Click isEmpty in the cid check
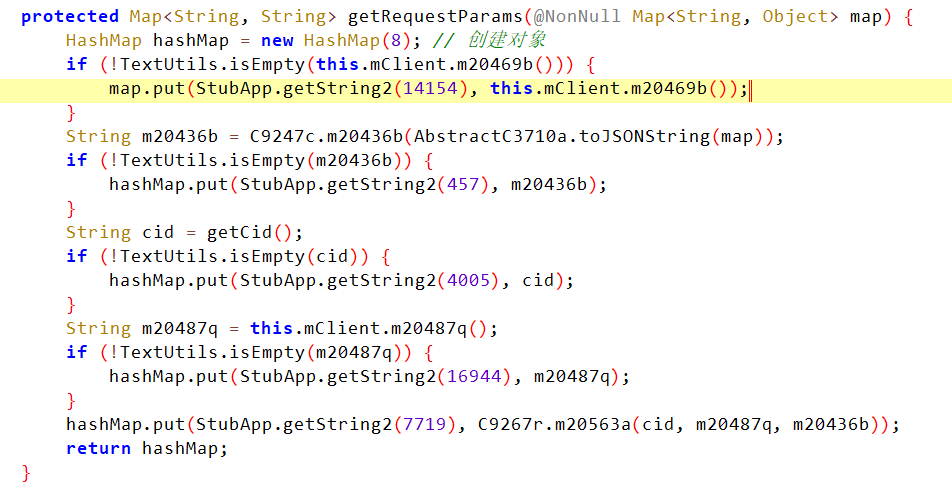 tap(267, 256)
